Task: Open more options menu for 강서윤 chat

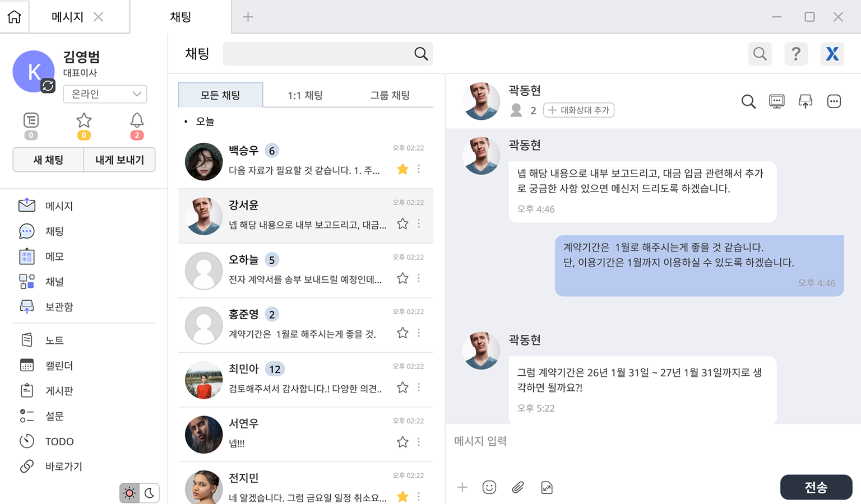Action: [x=419, y=223]
